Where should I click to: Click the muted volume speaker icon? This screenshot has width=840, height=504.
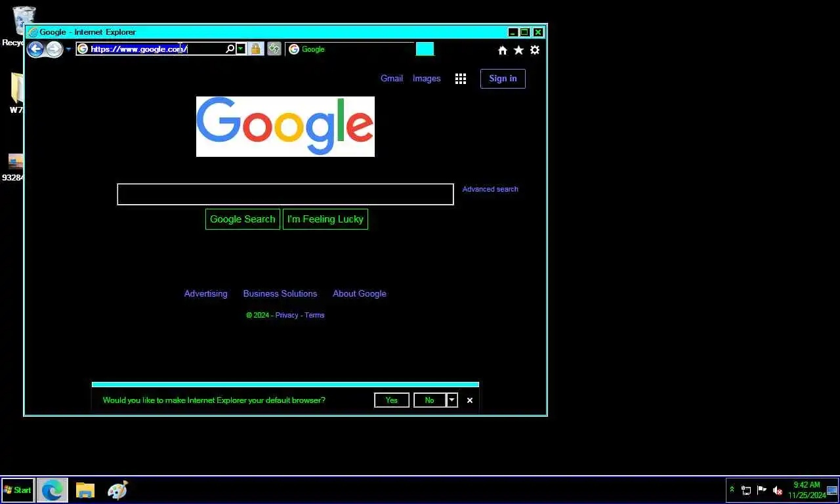pos(778,490)
